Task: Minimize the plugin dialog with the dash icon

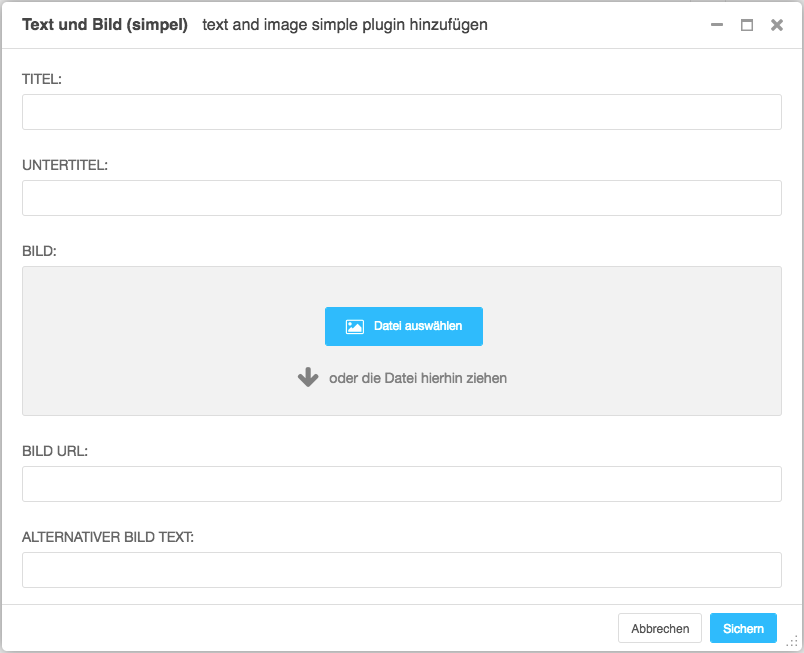Action: click(717, 25)
